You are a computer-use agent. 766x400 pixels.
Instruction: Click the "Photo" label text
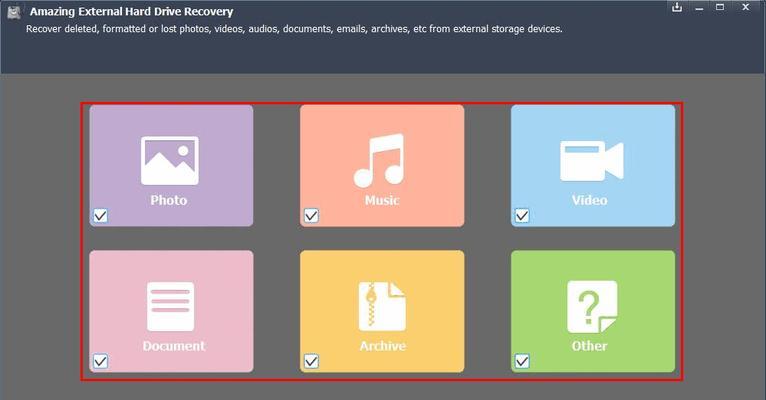(169, 200)
